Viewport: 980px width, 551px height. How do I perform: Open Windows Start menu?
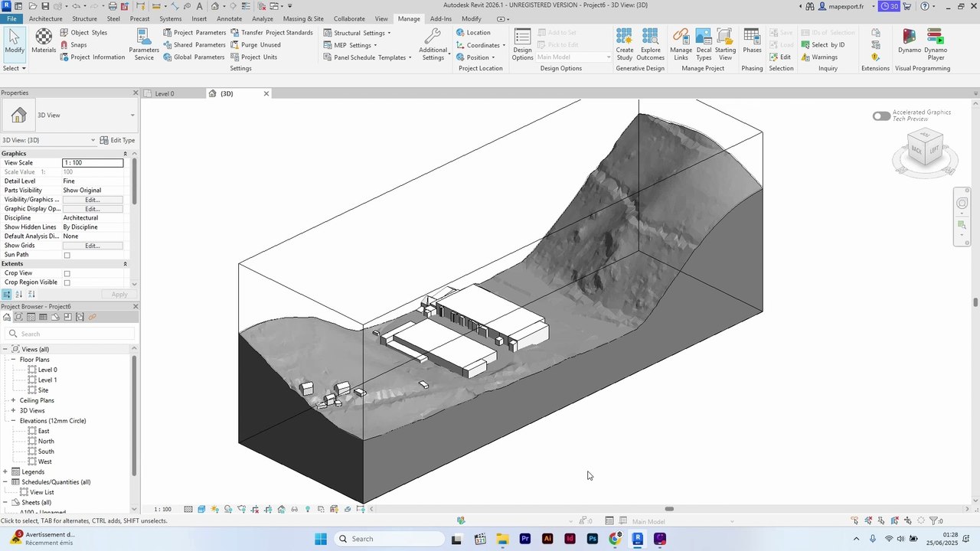click(321, 539)
